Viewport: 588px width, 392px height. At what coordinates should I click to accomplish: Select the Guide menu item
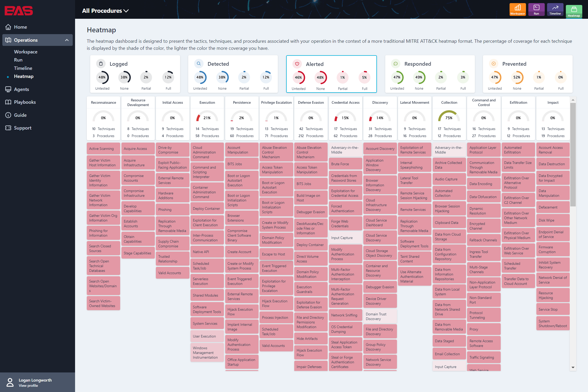coord(20,115)
